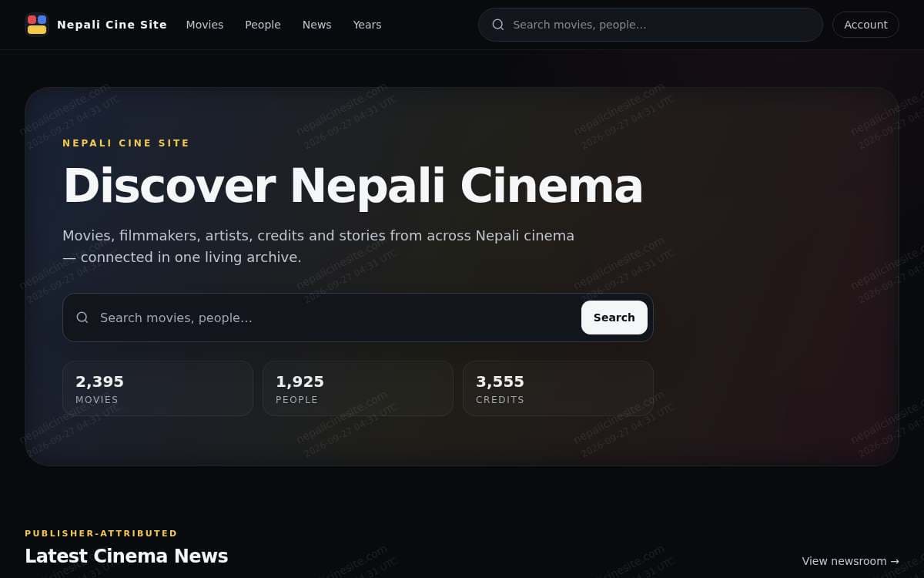Open the Nepali Cine Site home title

112,25
